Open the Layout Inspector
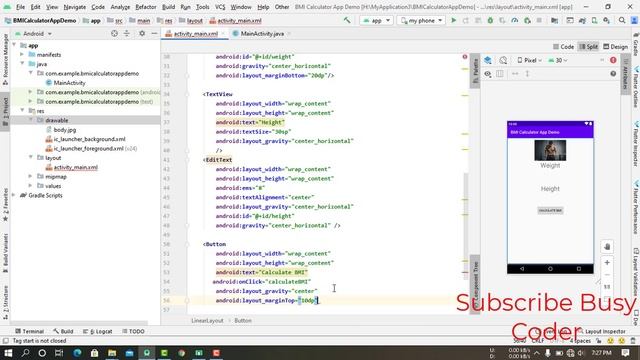 pyautogui.click(x=602, y=331)
